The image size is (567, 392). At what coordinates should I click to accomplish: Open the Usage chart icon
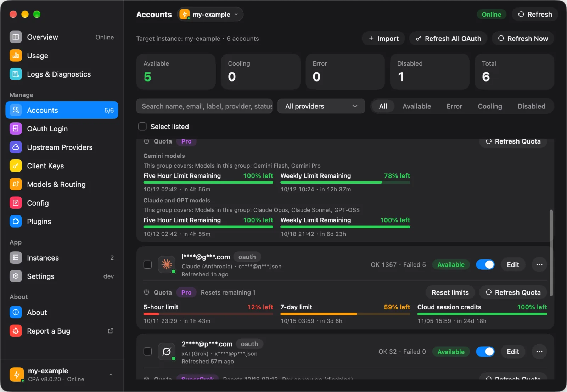(x=16, y=56)
